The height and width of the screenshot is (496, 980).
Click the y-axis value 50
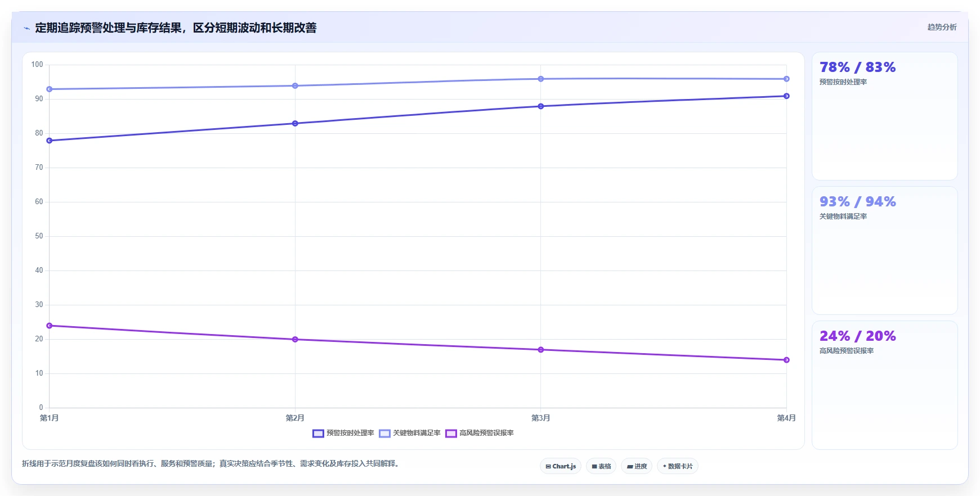[39, 236]
